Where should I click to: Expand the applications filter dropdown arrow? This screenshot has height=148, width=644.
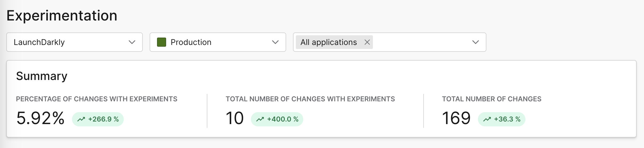pyautogui.click(x=476, y=42)
